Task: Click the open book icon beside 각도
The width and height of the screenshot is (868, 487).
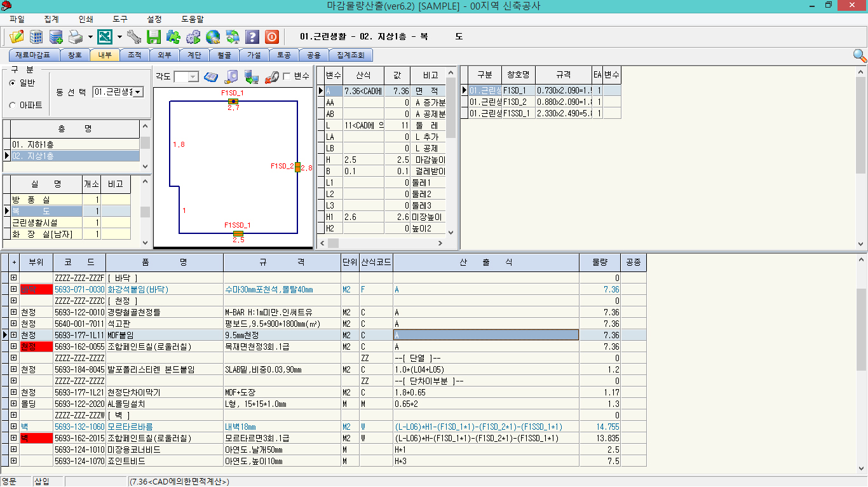Action: 211,76
